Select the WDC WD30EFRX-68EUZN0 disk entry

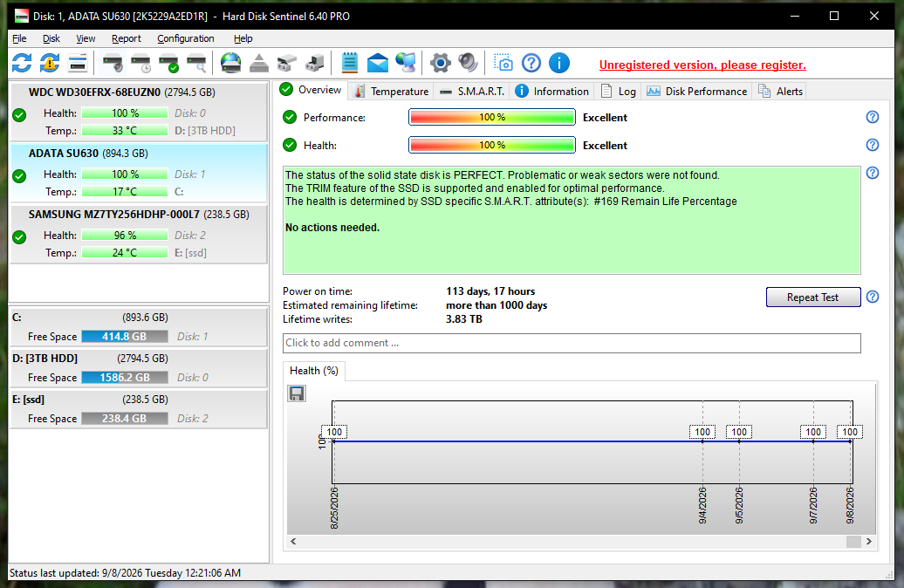(x=139, y=112)
